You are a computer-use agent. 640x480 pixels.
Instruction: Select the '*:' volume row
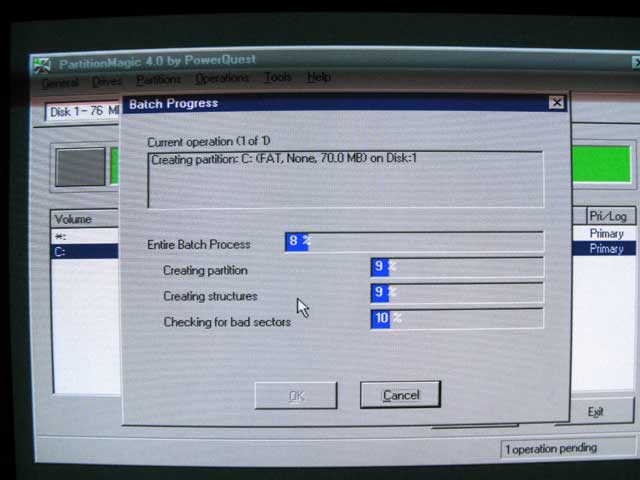85,236
